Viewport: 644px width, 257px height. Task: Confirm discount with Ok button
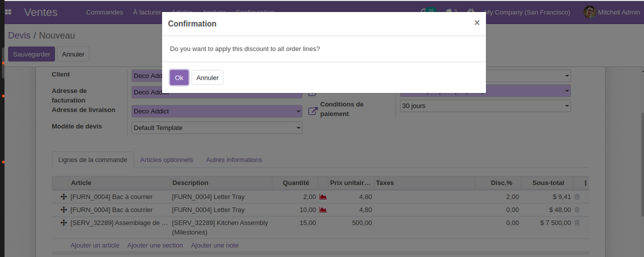point(179,77)
